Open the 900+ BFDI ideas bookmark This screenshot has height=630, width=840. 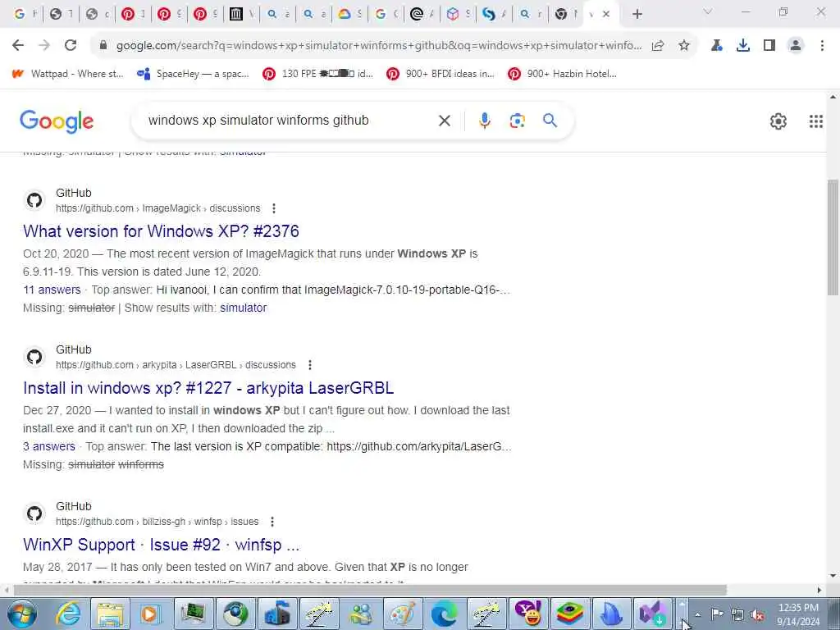pos(441,74)
